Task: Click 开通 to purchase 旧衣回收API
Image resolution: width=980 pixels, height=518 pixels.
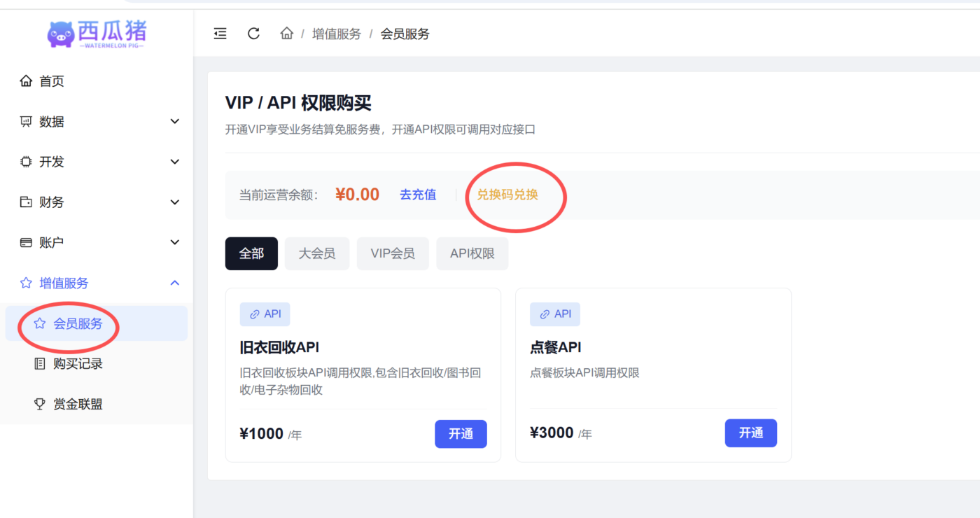Action: 461,434
